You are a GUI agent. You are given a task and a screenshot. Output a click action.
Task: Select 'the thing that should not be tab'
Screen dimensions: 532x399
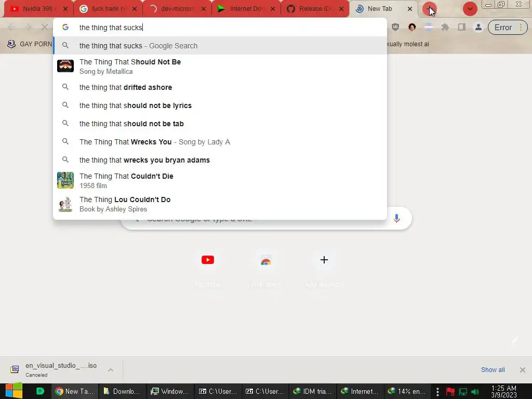pyautogui.click(x=220, y=124)
